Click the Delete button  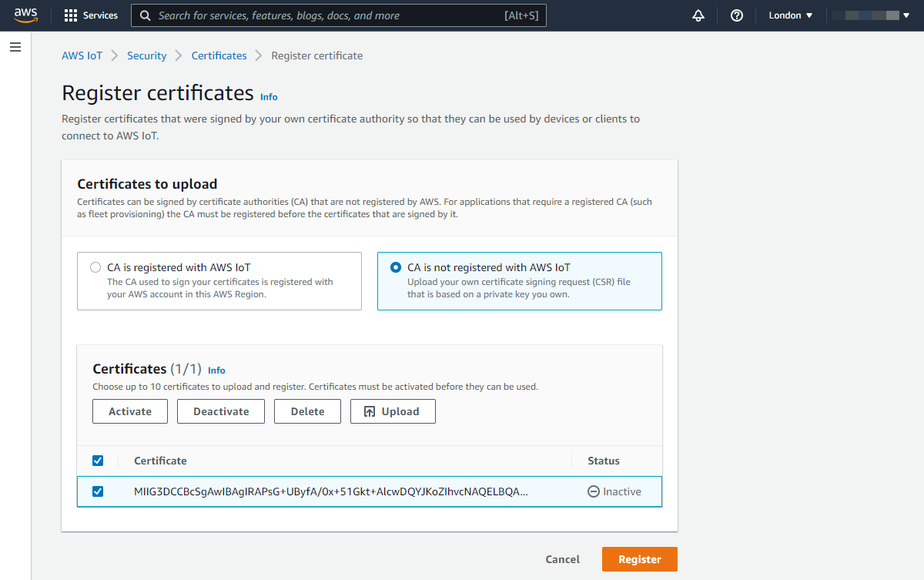coord(308,411)
